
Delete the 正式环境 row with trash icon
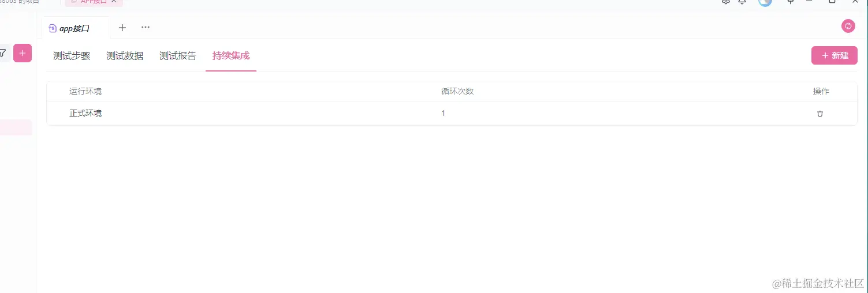820,114
